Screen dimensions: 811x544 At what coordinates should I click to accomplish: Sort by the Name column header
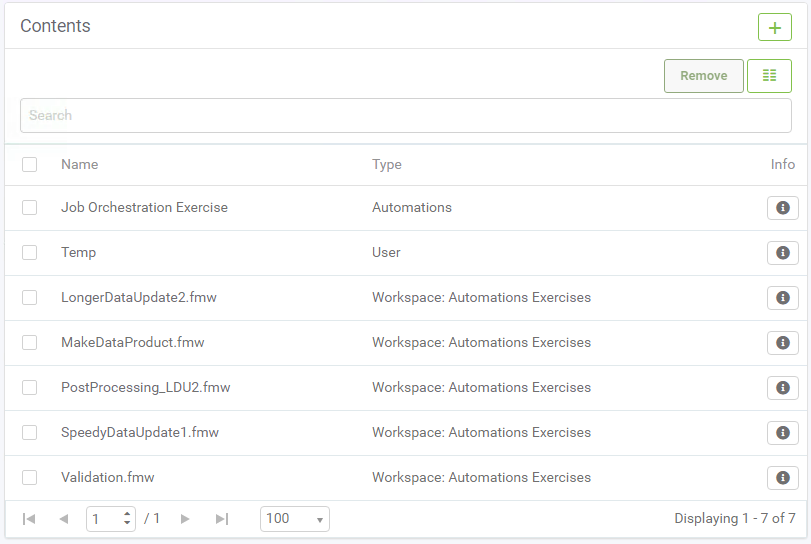point(80,164)
